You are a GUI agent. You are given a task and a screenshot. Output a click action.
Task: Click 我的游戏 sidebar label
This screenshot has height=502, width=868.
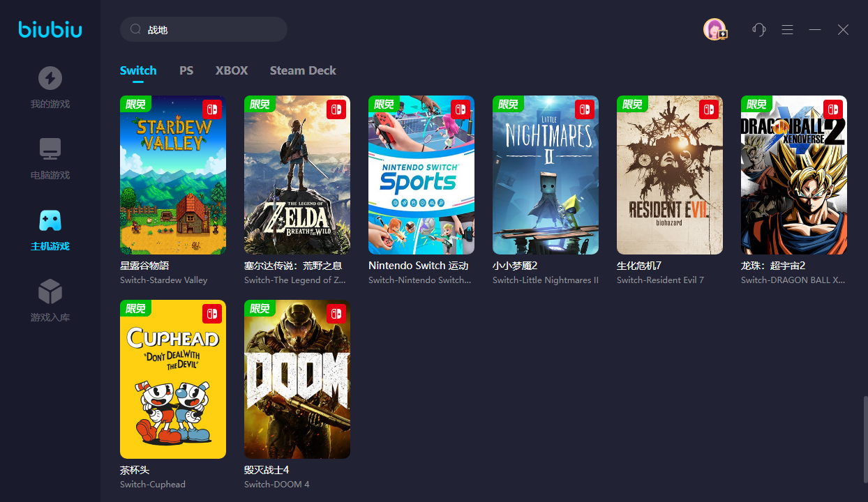point(50,105)
